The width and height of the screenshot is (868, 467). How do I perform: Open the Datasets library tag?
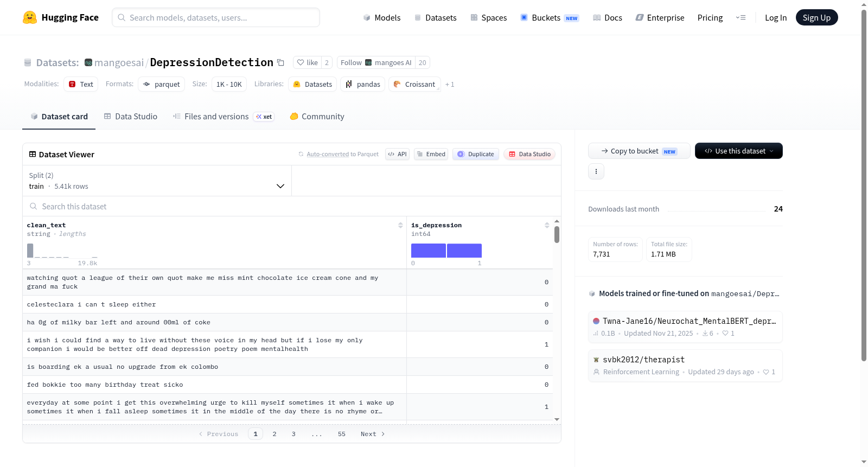(x=312, y=84)
